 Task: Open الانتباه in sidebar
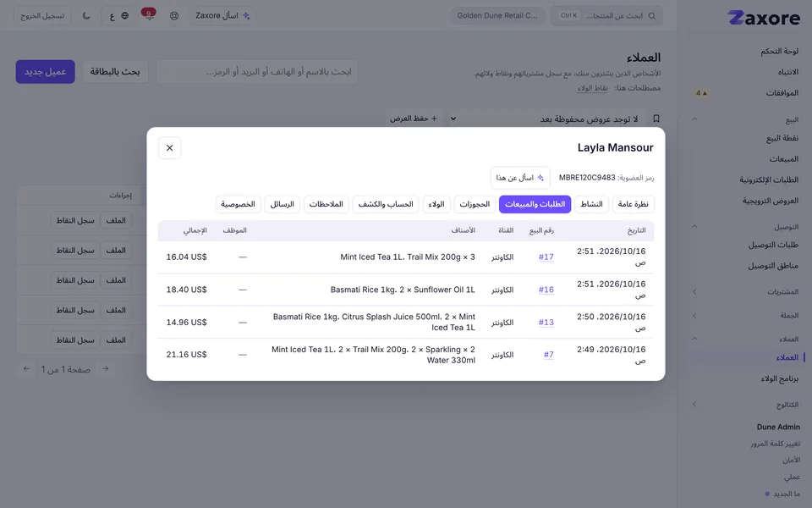tap(787, 72)
